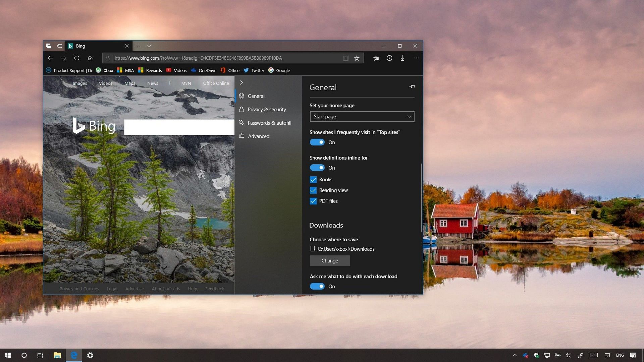
Task: Disable 'Ask me what to do with each download'
Action: 317,286
